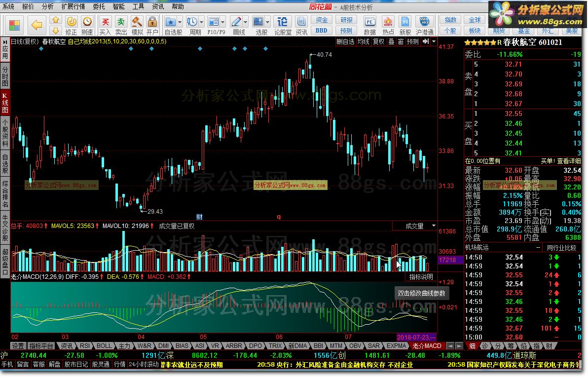Toggle the 叠 overlay option
This screenshot has width=588, height=377.
tap(391, 41)
